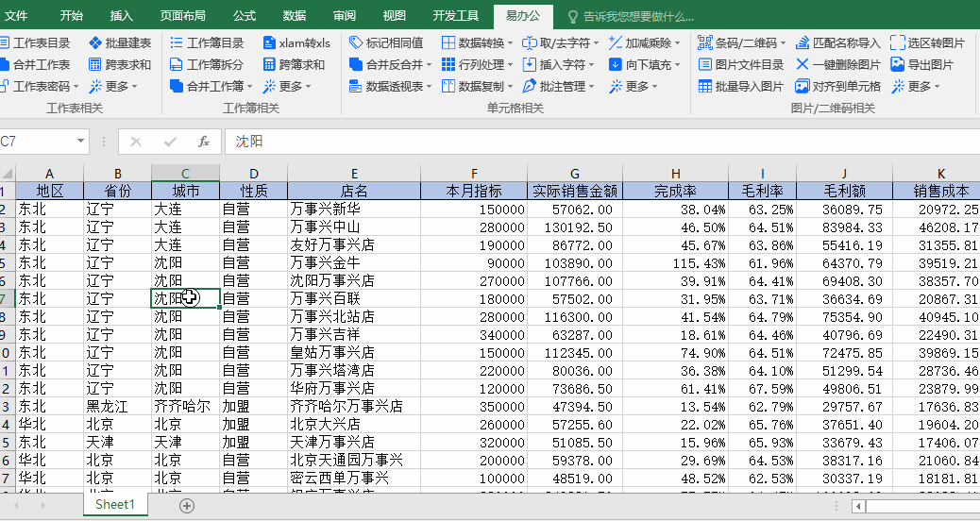Switch to the 页面布局 tab
The width and height of the screenshot is (980, 521).
point(182,16)
